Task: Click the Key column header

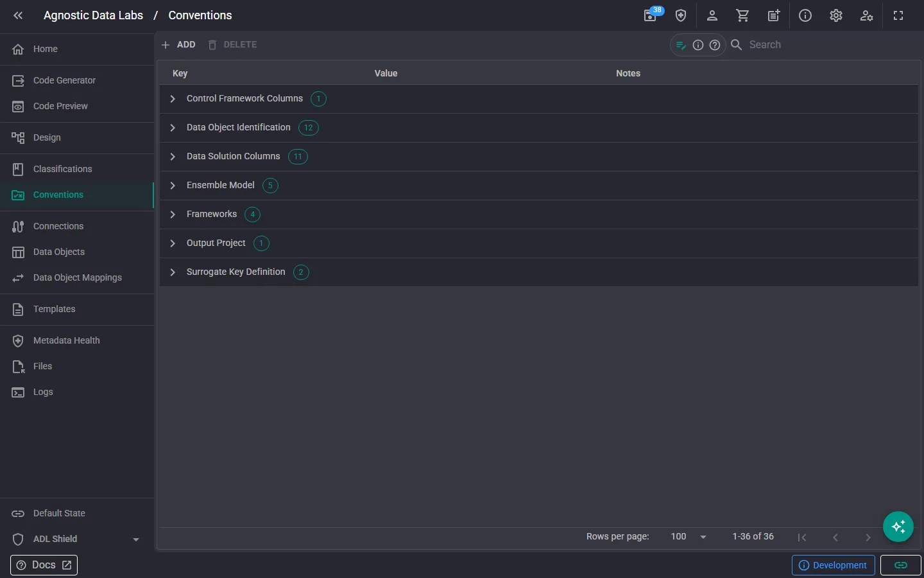Action: coord(180,73)
